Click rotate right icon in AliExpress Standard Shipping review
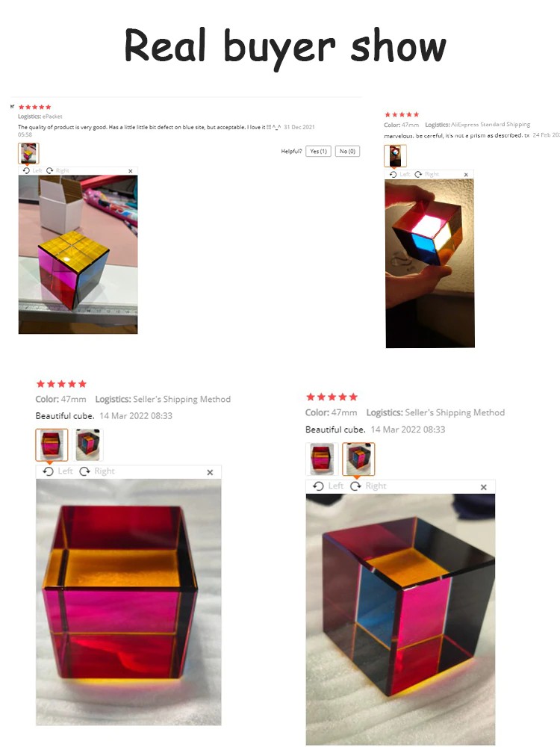560x747 pixels. (418, 174)
